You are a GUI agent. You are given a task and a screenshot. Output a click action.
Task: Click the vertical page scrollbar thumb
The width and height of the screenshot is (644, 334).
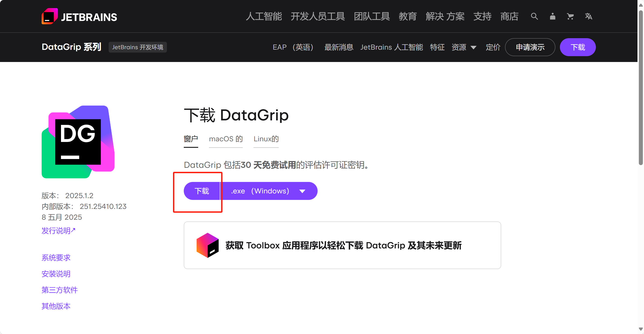pos(640,87)
